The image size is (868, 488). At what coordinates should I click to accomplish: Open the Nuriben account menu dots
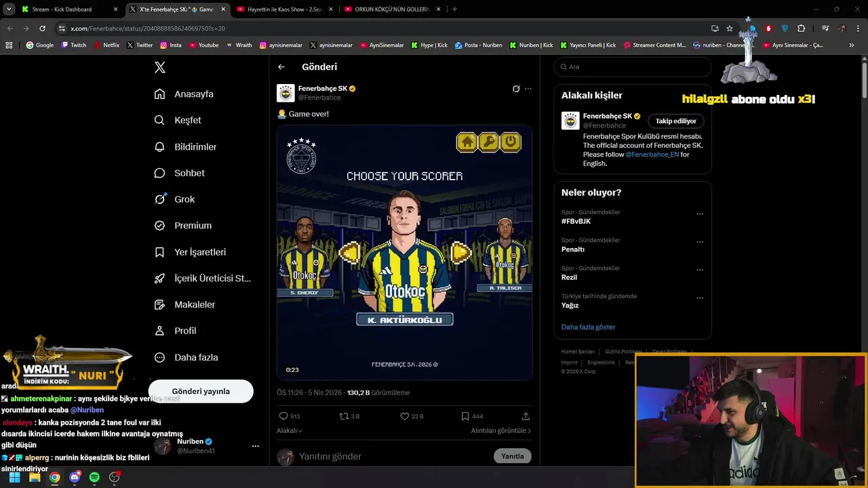[x=256, y=446]
